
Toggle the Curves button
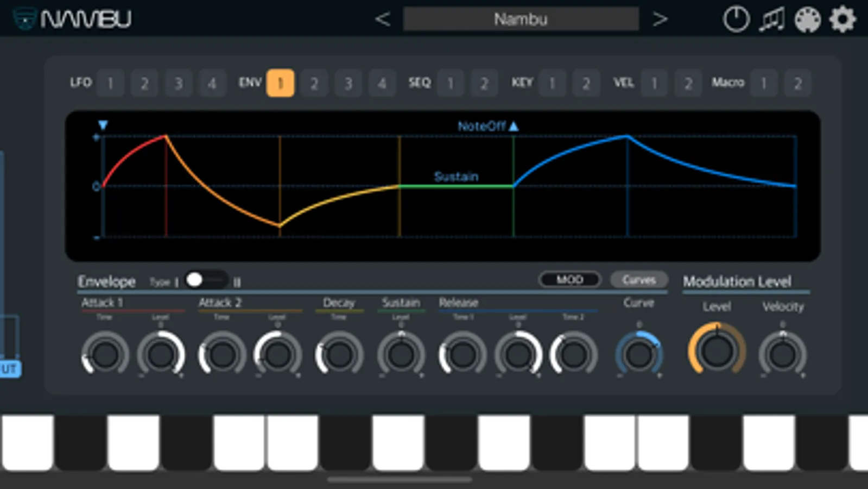pyautogui.click(x=639, y=279)
